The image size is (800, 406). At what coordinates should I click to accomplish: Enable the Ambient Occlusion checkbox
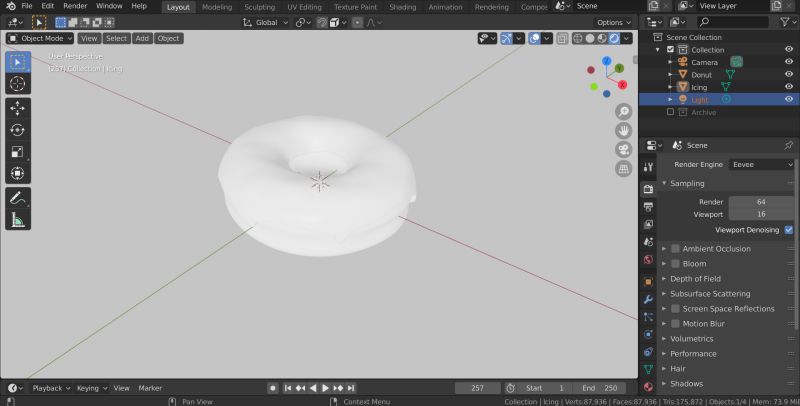coord(676,248)
